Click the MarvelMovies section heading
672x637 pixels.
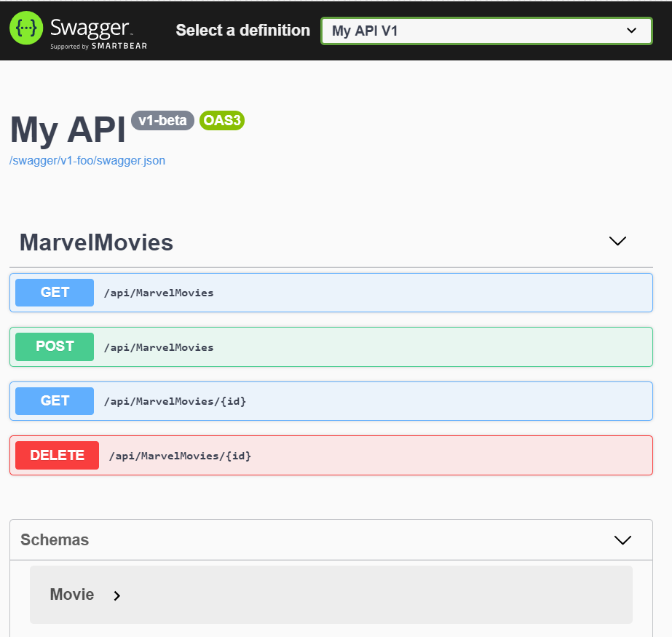[95, 242]
